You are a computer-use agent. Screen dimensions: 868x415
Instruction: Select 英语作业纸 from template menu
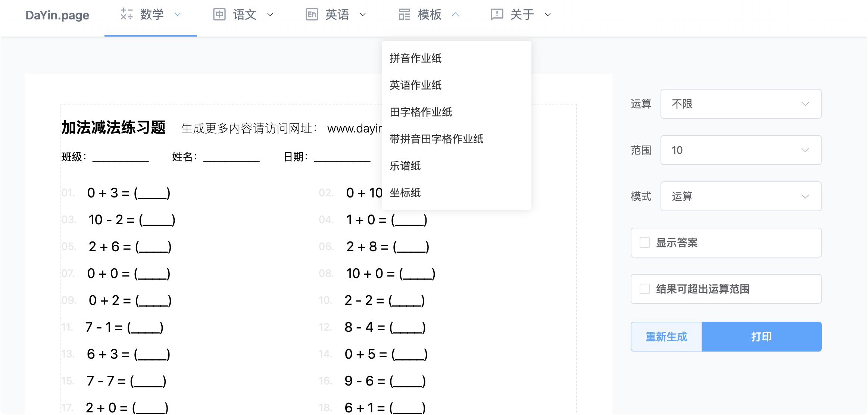pyautogui.click(x=457, y=85)
